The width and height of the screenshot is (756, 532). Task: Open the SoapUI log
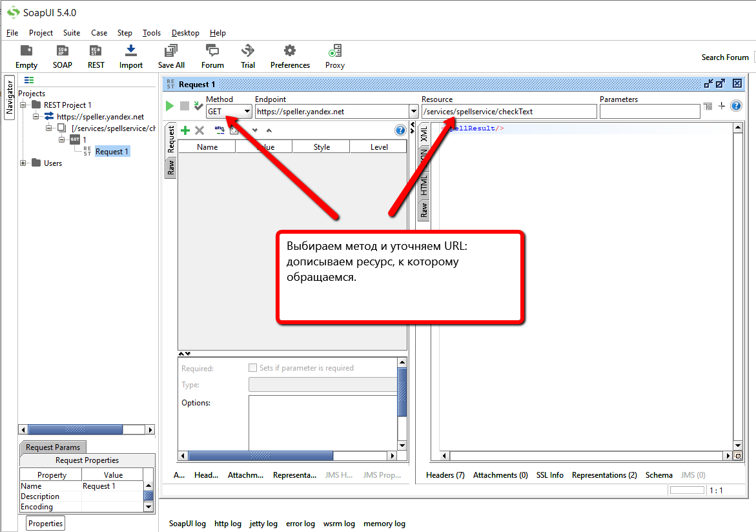pos(187,524)
